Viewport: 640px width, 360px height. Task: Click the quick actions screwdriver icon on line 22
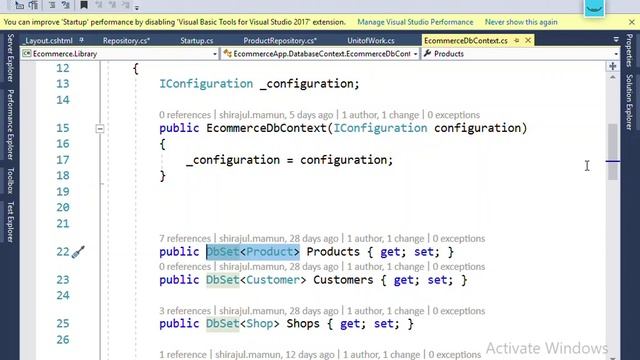tap(78, 252)
